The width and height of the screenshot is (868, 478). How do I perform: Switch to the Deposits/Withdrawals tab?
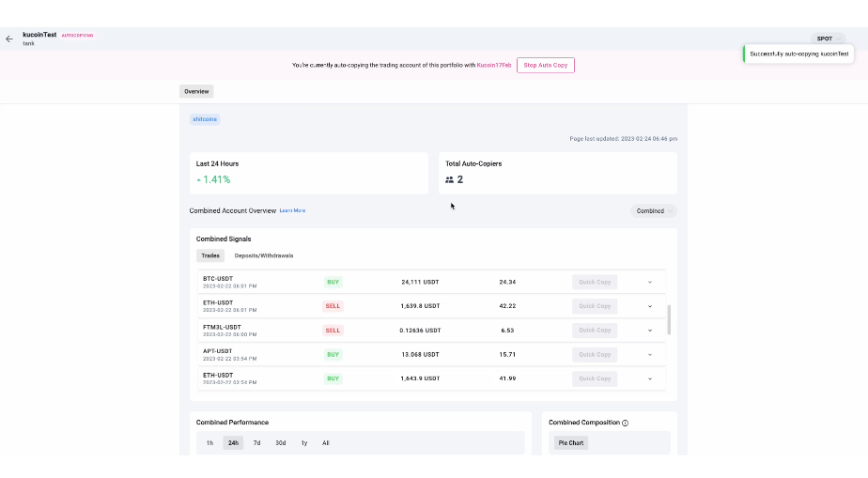(264, 255)
